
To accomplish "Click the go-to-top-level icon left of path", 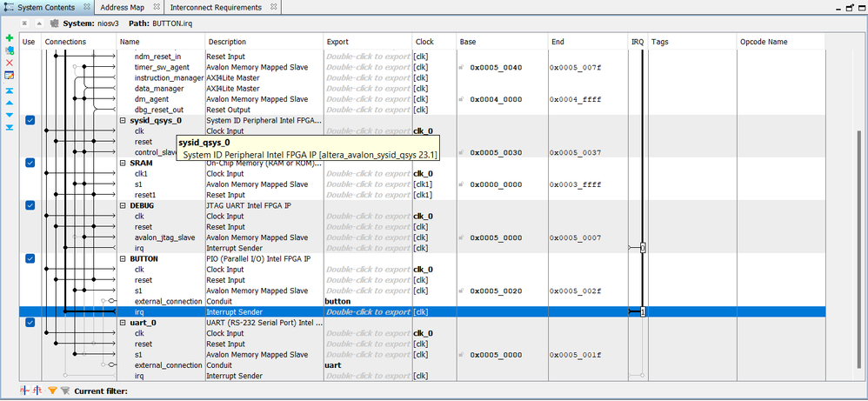I will tap(24, 23).
